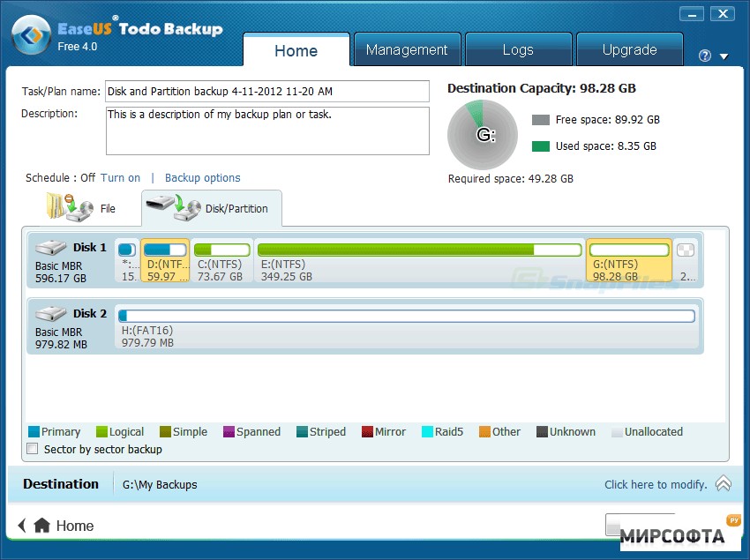
Task: Select the G:(NTFS) 98.28 GB partition
Action: [629, 261]
